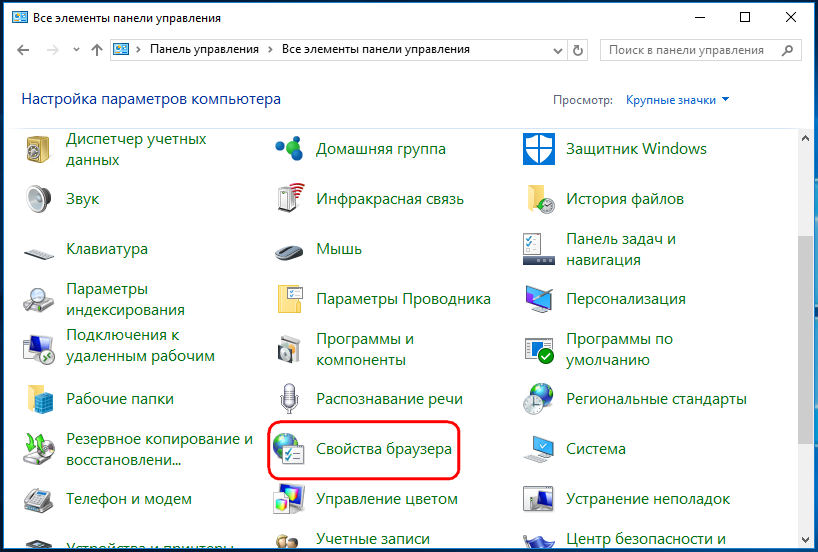Open the Домашняя группа icon
Viewport: 818px width, 552px height.
click(289, 149)
